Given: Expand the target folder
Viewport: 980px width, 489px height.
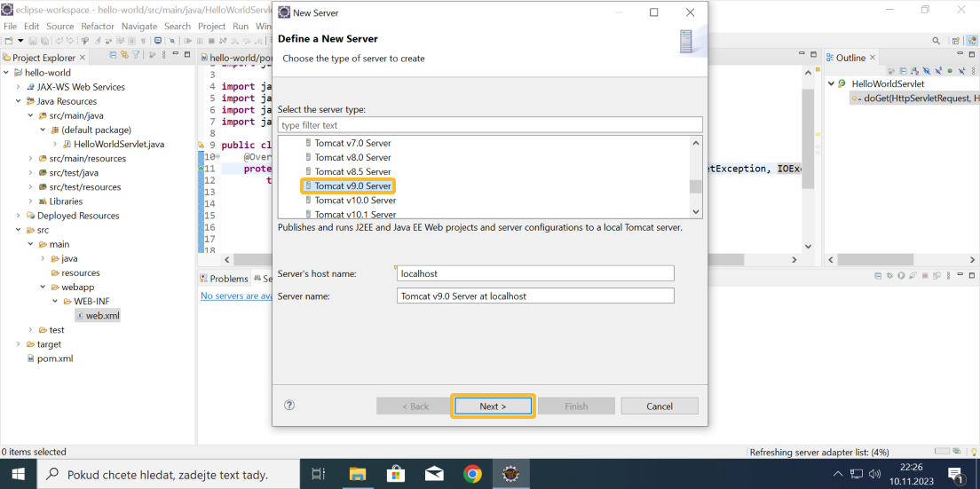Looking at the screenshot, I should tap(18, 344).
